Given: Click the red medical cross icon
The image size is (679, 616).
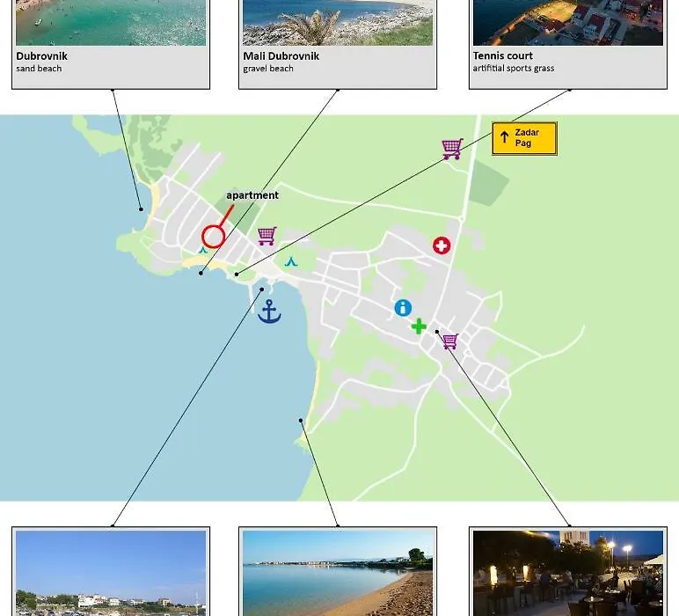Looking at the screenshot, I should tap(442, 246).
